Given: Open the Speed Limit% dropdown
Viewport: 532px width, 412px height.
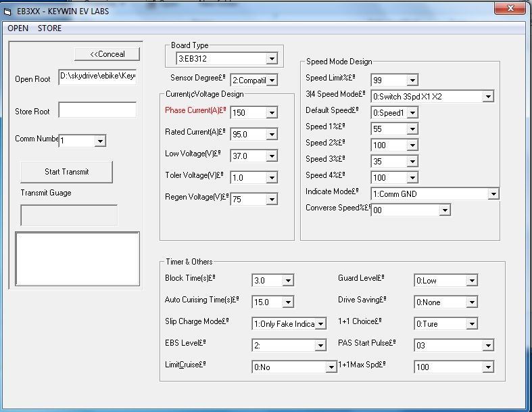Looking at the screenshot, I should point(412,81).
